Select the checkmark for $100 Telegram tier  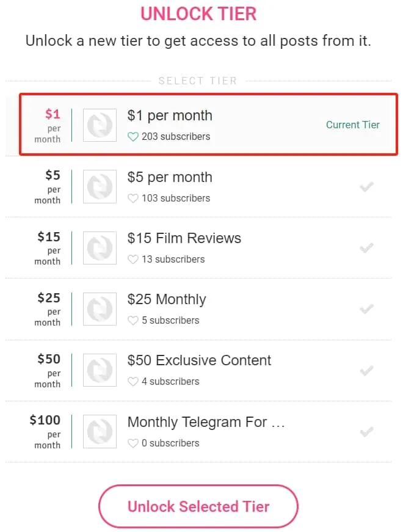tap(366, 432)
